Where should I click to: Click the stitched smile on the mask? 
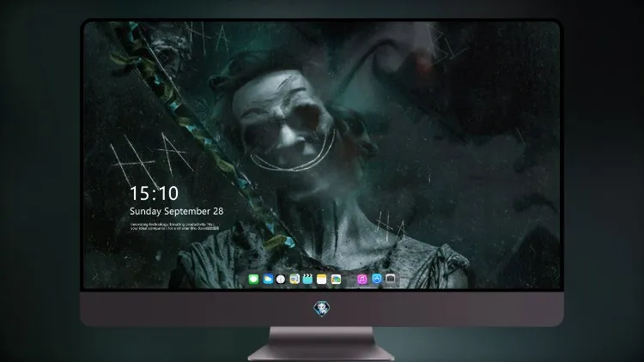294,156
